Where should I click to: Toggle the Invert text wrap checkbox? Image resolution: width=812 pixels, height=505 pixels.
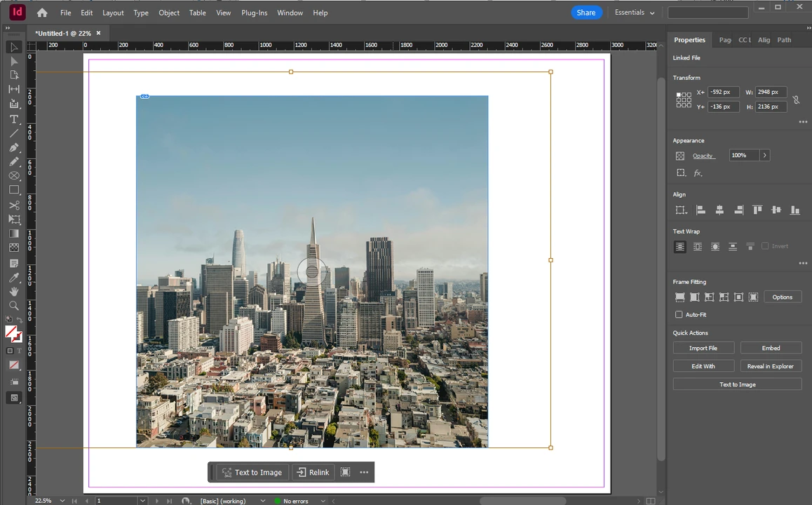[x=765, y=246]
